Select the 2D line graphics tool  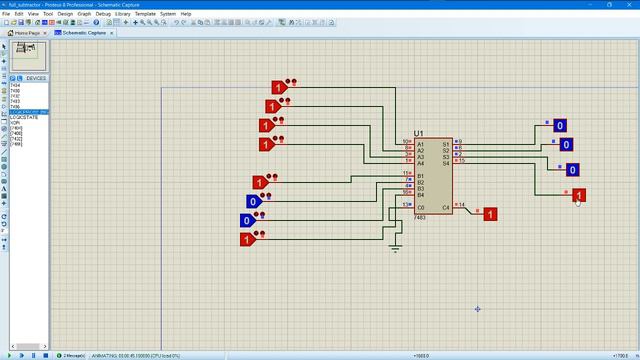4,152
